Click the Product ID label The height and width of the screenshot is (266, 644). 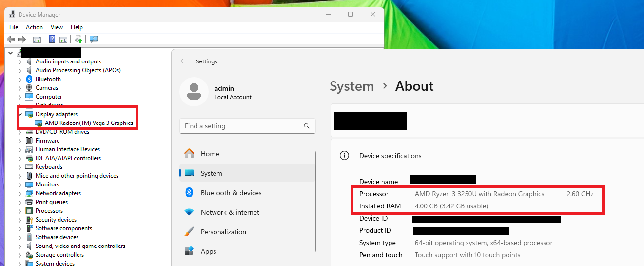[375, 230]
